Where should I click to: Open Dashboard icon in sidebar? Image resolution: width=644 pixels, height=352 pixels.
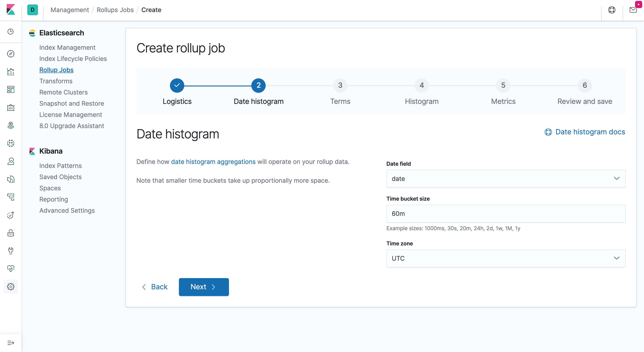tap(11, 90)
